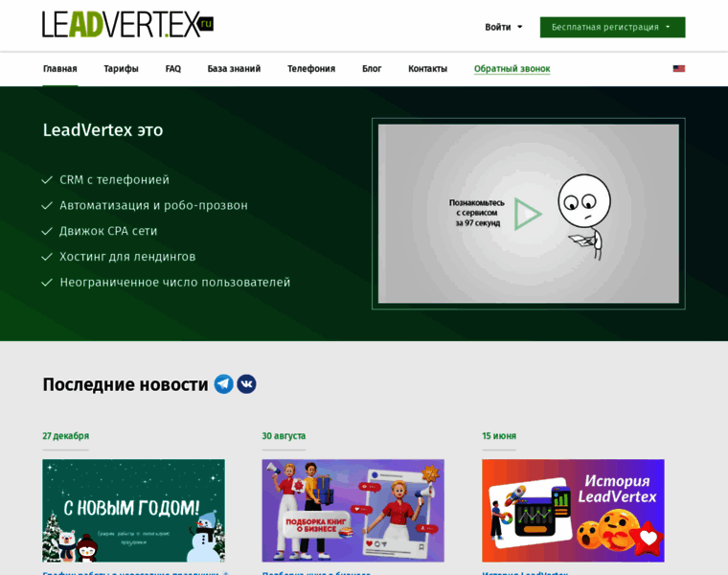Click Движок CPA сети text
Viewport: 728px width, 575px height.
click(108, 231)
